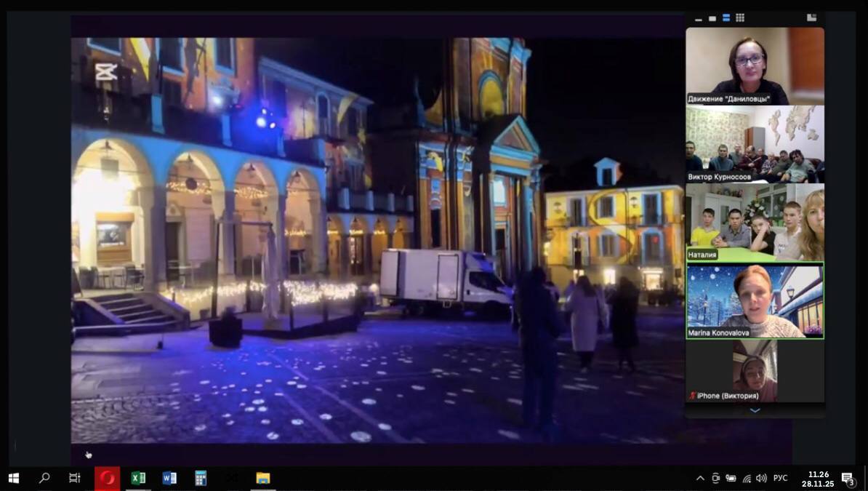Launch Word from the taskbar

169,478
